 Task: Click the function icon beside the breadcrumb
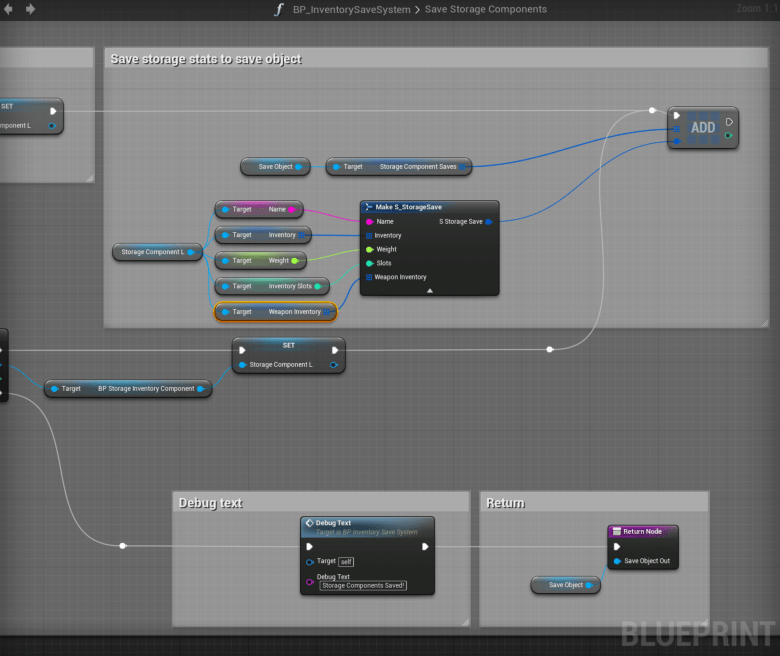pyautogui.click(x=279, y=9)
